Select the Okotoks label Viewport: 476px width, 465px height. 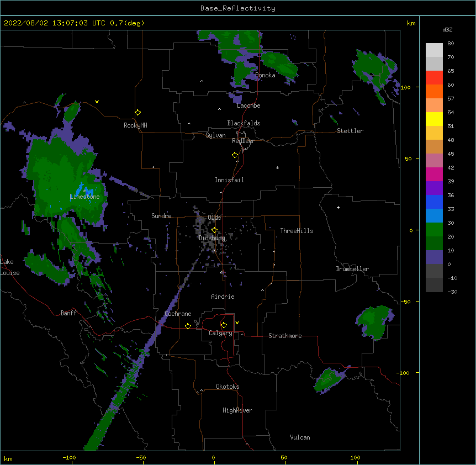[x=228, y=387]
